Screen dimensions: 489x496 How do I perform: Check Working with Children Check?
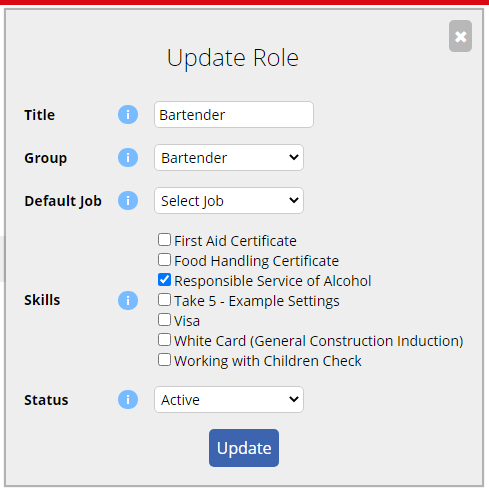coord(164,360)
